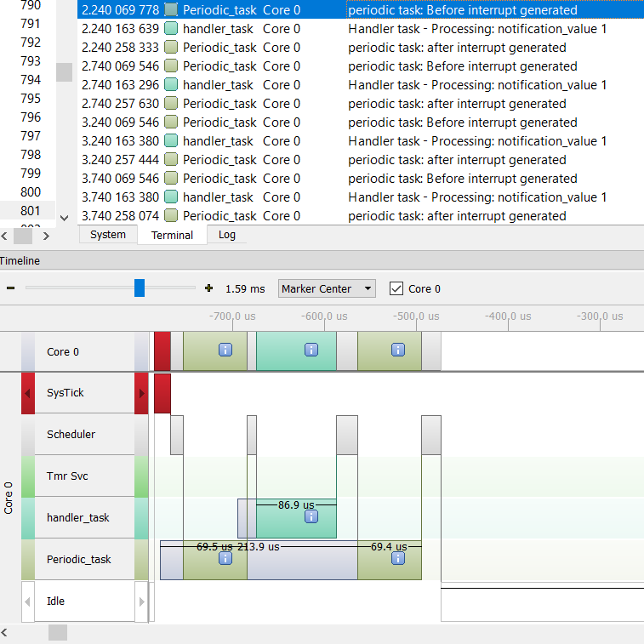Image resolution: width=644 pixels, height=644 pixels.
Task: Click info marker in handler_task row 86.9 us block
Action: click(311, 516)
